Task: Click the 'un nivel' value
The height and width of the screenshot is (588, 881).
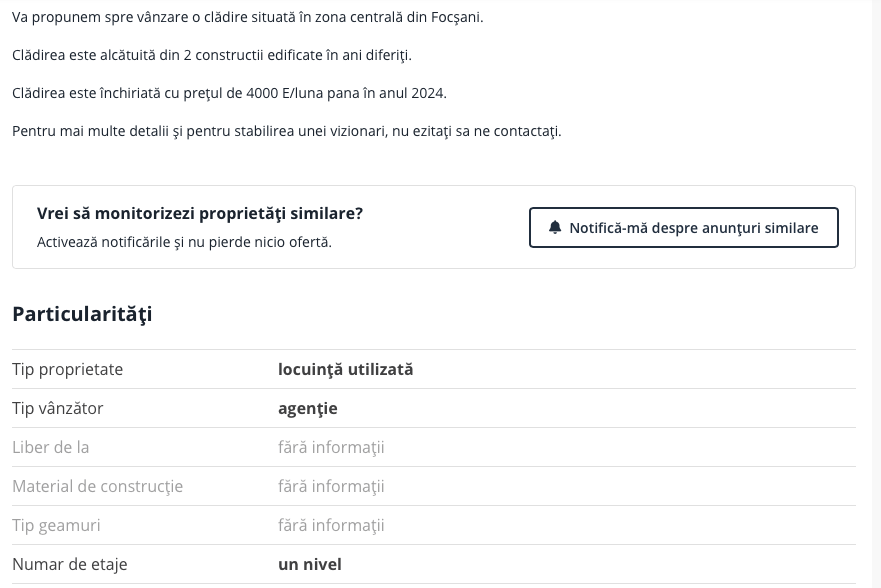Action: [309, 564]
